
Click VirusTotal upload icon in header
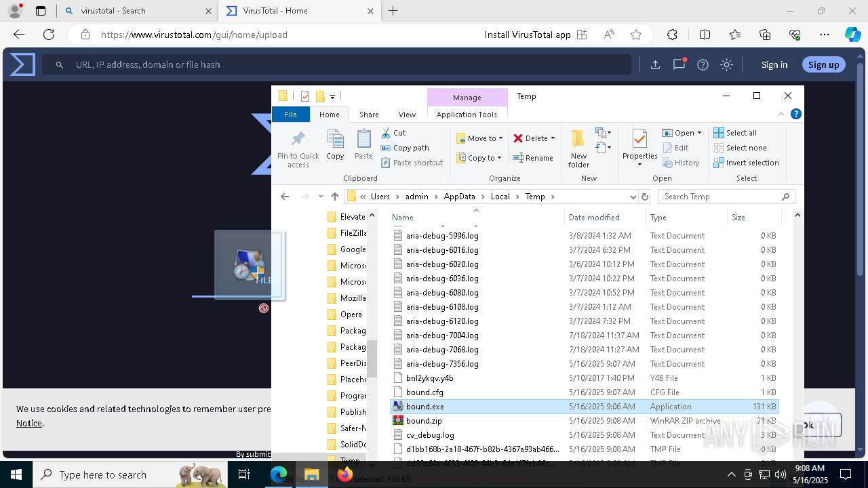click(655, 65)
